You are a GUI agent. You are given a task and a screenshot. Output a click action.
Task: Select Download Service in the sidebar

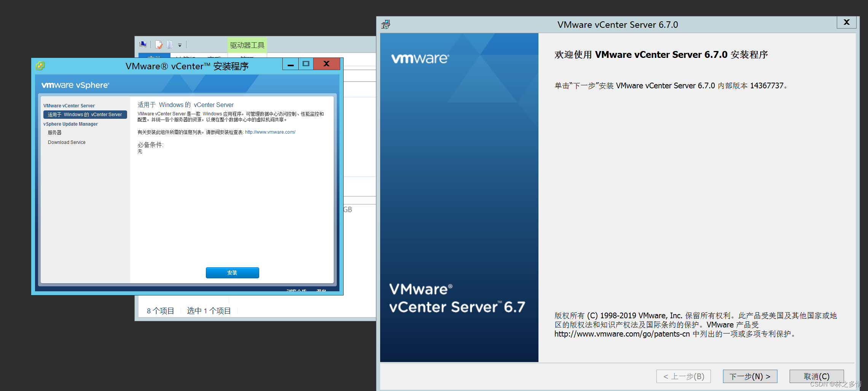(67, 142)
